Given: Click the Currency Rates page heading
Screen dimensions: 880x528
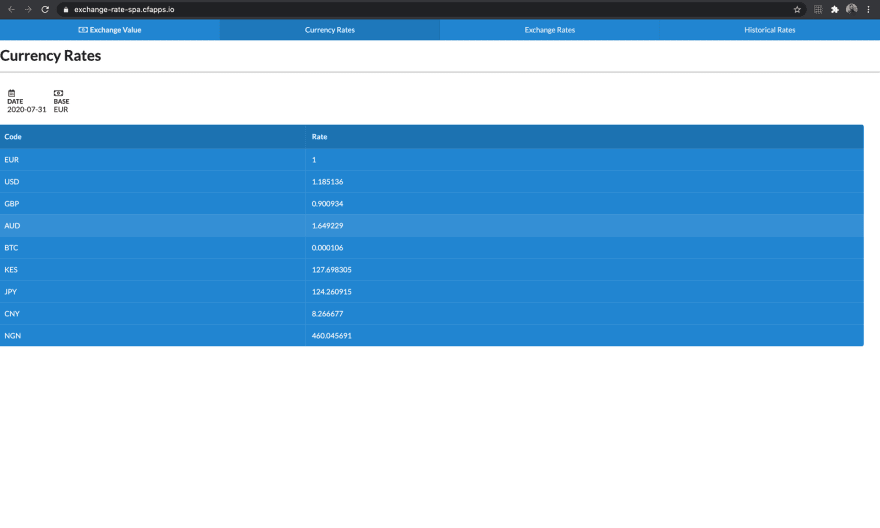Looking at the screenshot, I should 51,56.
